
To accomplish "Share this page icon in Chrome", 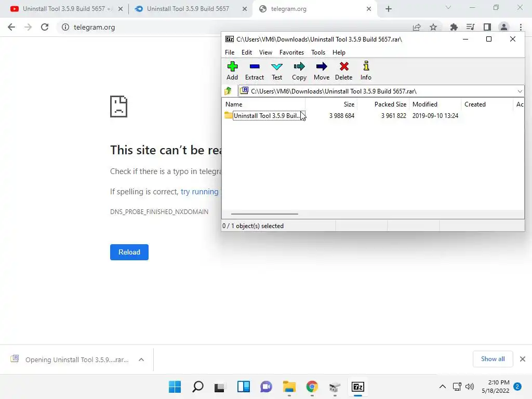I will [417, 27].
